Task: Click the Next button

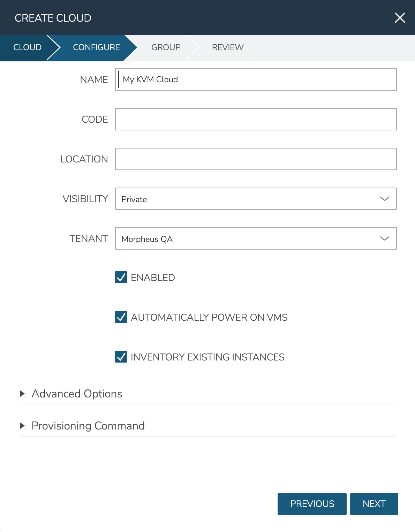Action: coord(374,504)
